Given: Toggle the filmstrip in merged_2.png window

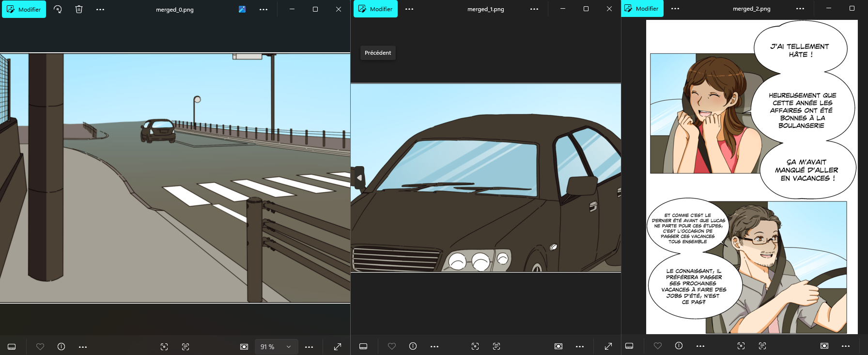Looking at the screenshot, I should coord(629,346).
